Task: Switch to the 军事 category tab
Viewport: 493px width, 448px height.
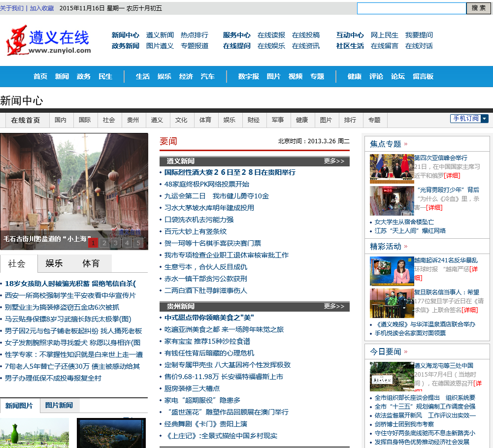Action: pos(278,120)
